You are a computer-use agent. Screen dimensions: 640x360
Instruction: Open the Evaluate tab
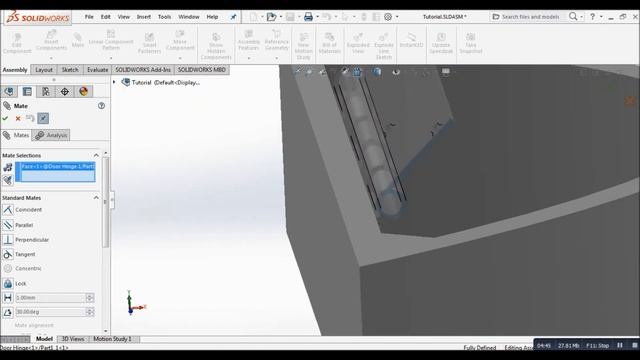point(98,70)
